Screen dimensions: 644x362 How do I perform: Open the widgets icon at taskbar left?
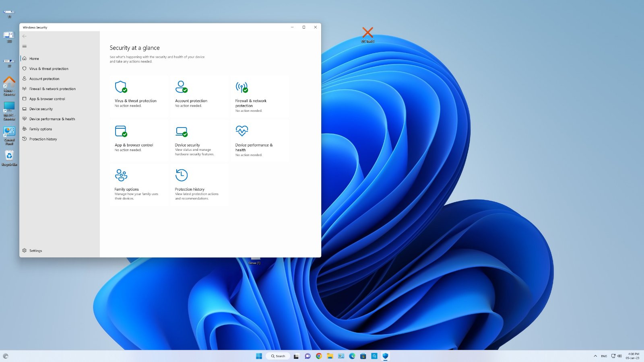pos(5,356)
